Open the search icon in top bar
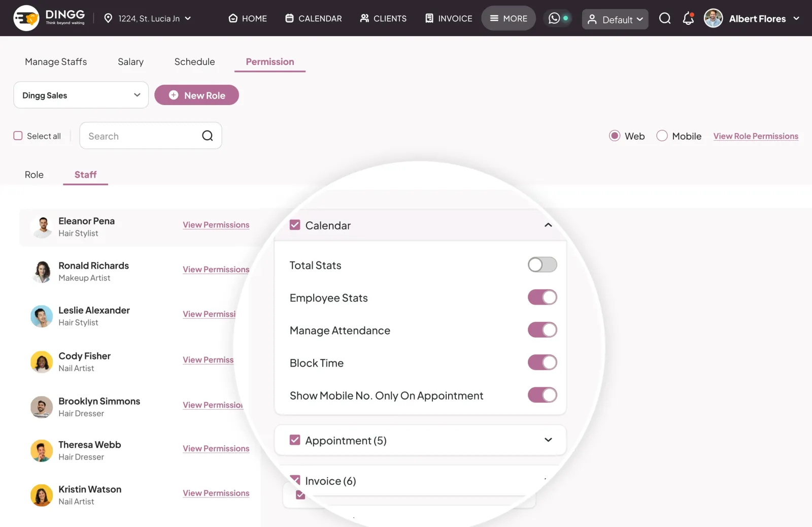The width and height of the screenshot is (812, 527). (665, 18)
